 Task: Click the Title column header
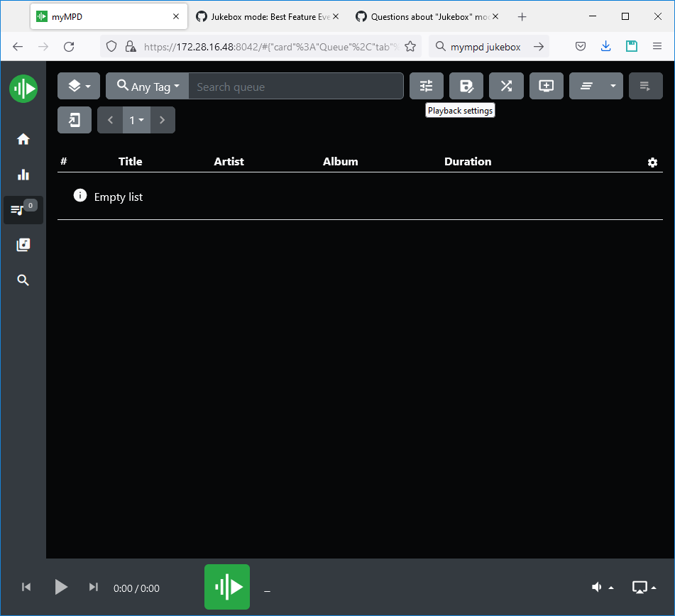click(131, 161)
